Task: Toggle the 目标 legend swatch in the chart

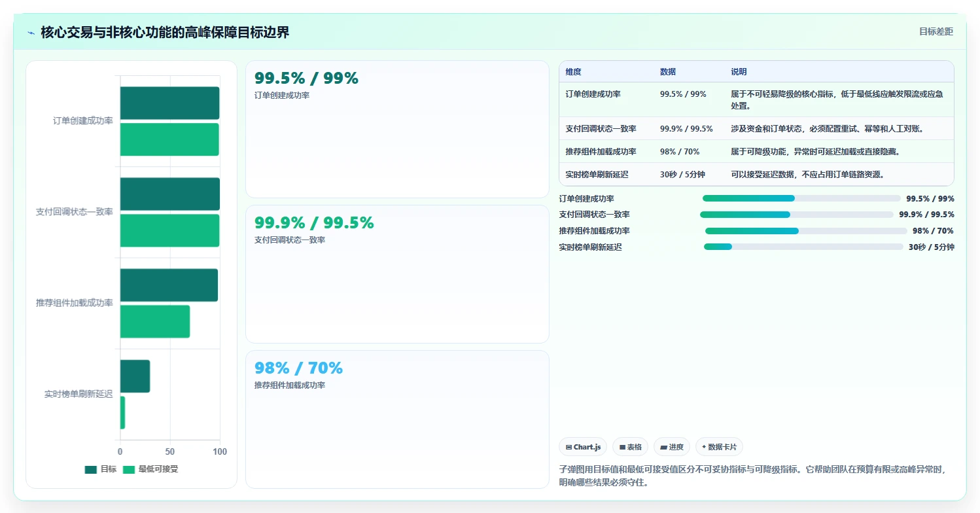Action: 90,469
